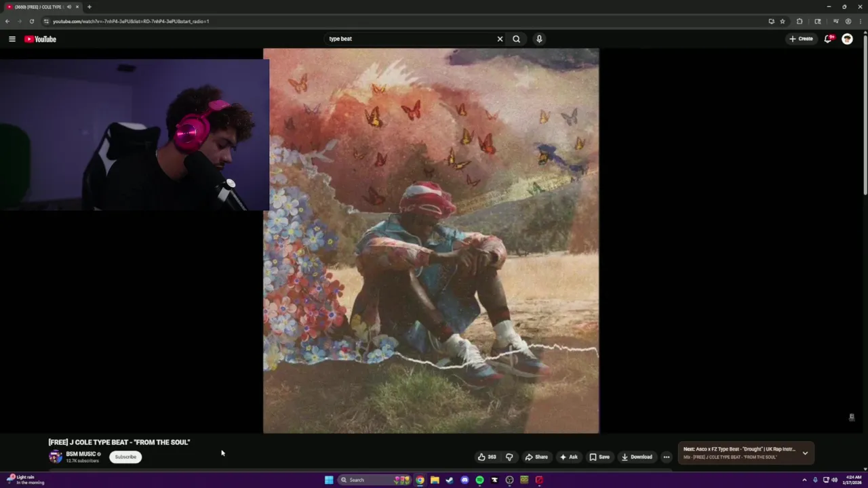This screenshot has width=868, height=488.
Task: Open the taskbar volume control
Action: 834,480
